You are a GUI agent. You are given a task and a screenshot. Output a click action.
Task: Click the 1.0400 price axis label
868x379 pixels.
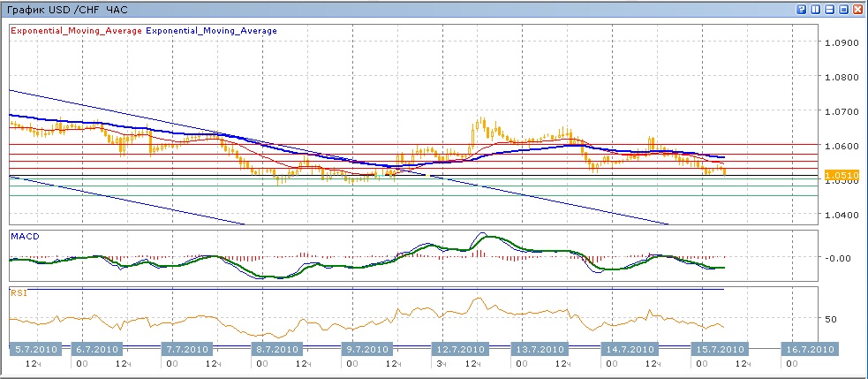pyautogui.click(x=839, y=215)
